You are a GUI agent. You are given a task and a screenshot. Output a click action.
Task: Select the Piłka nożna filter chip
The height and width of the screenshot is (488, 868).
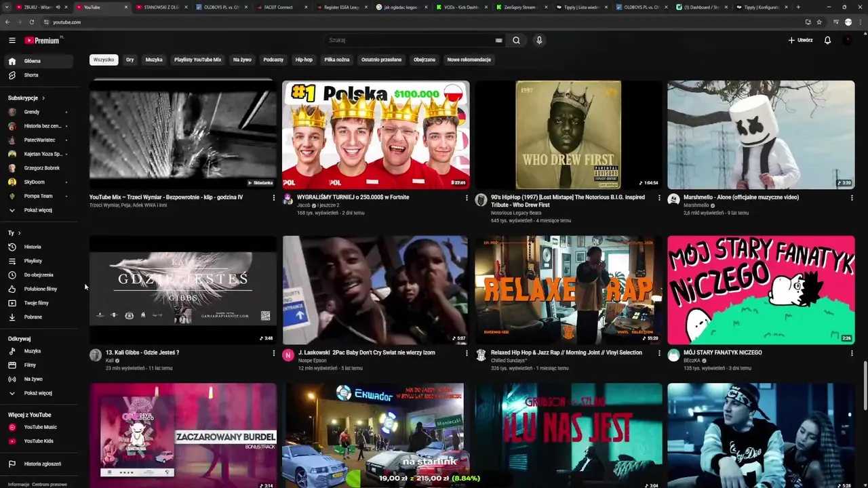[337, 60]
